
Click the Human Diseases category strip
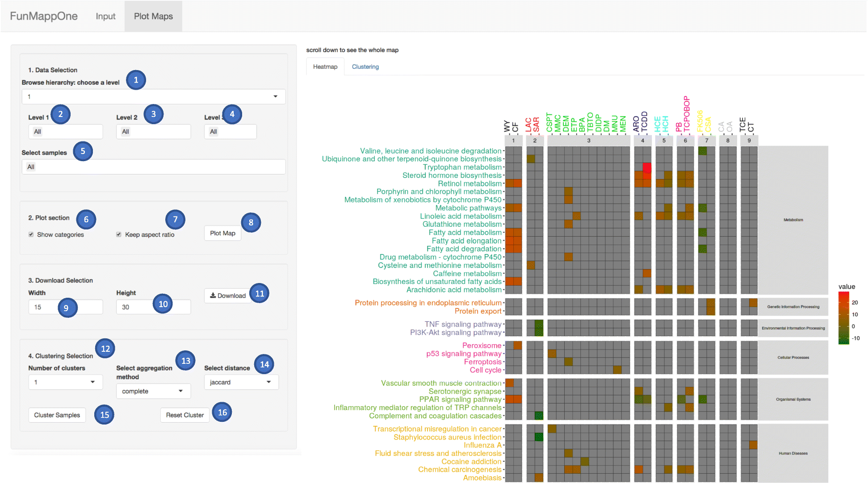pos(793,453)
